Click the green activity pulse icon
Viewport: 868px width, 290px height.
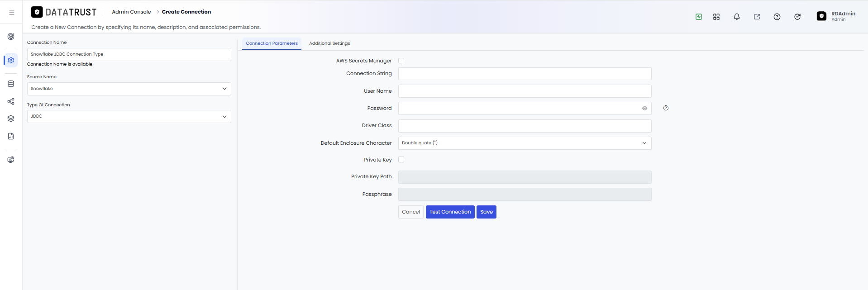(699, 17)
